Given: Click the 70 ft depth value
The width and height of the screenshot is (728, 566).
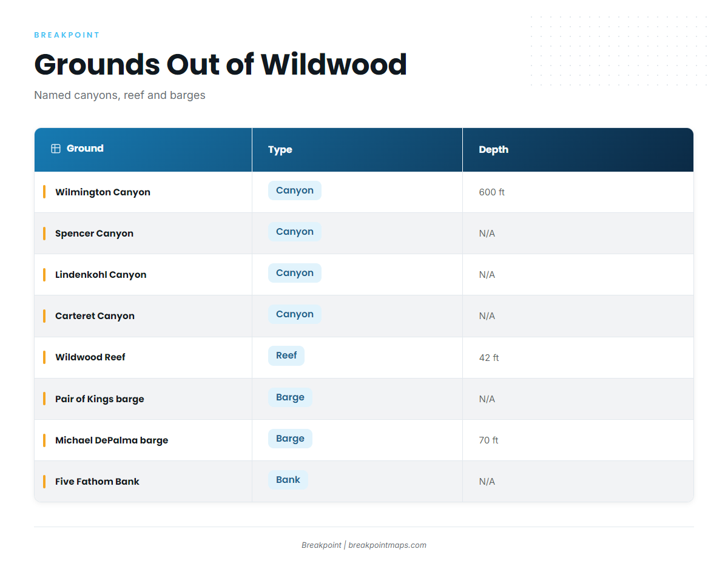Looking at the screenshot, I should (x=488, y=440).
